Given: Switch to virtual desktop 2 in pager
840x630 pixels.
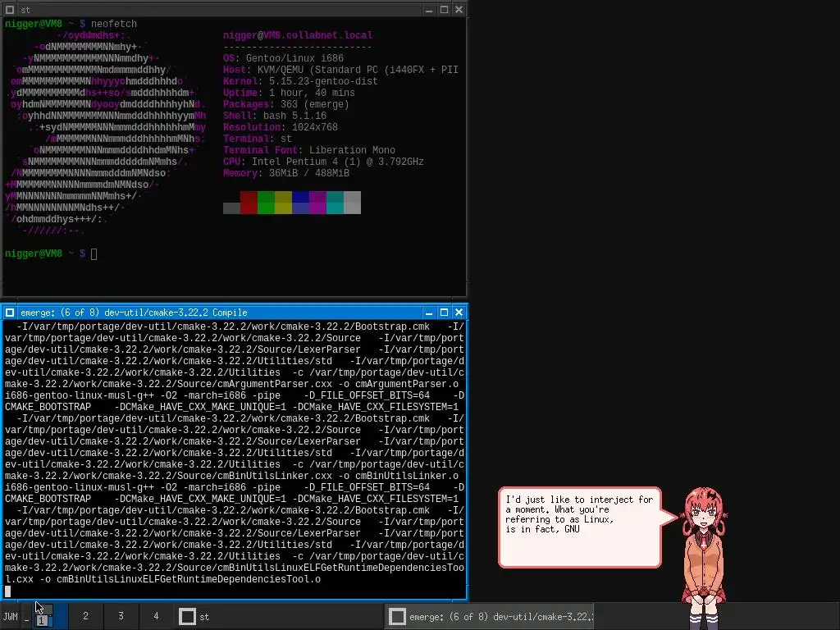Looking at the screenshot, I should click(85, 616).
